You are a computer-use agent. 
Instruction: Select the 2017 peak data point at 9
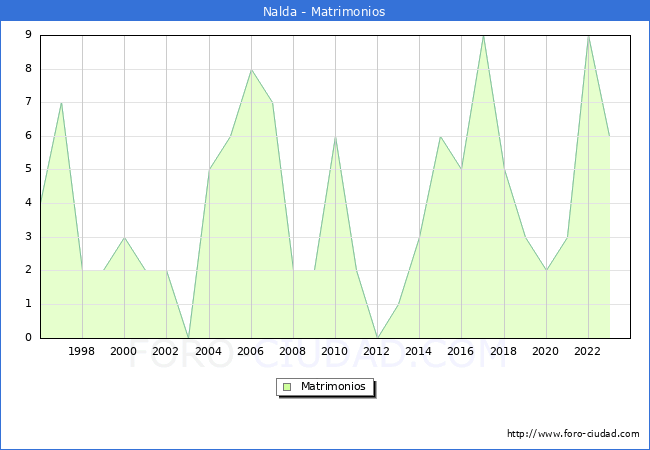point(483,36)
